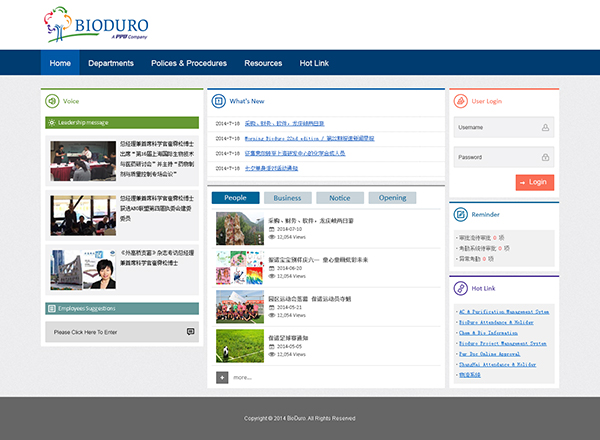Open the Chem & Bio Information link
Screen dimensions: 600x440
(488, 333)
